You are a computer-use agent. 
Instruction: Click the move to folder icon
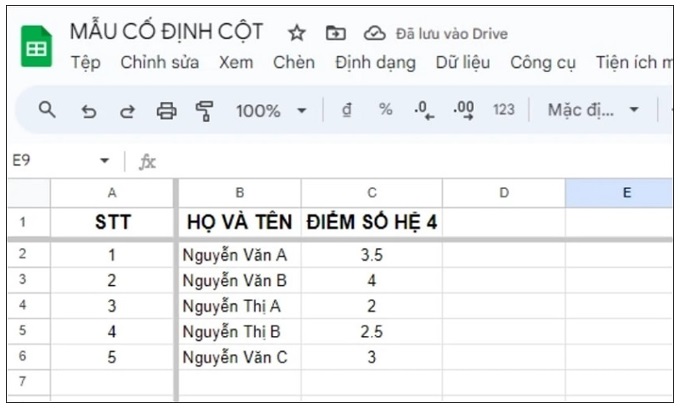coord(335,33)
